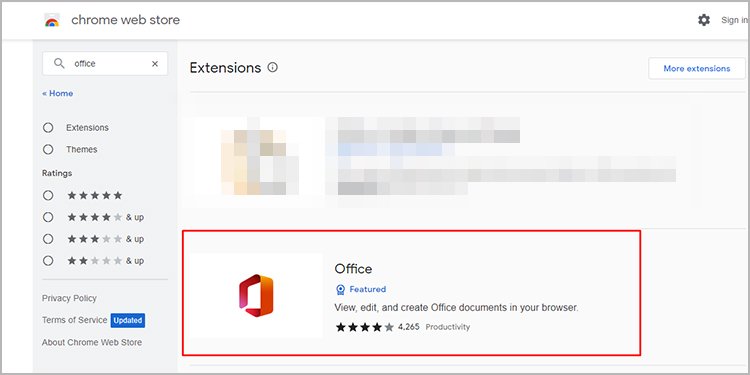This screenshot has height=375, width=750.
Task: Click the Office extension star rating
Action: [364, 327]
